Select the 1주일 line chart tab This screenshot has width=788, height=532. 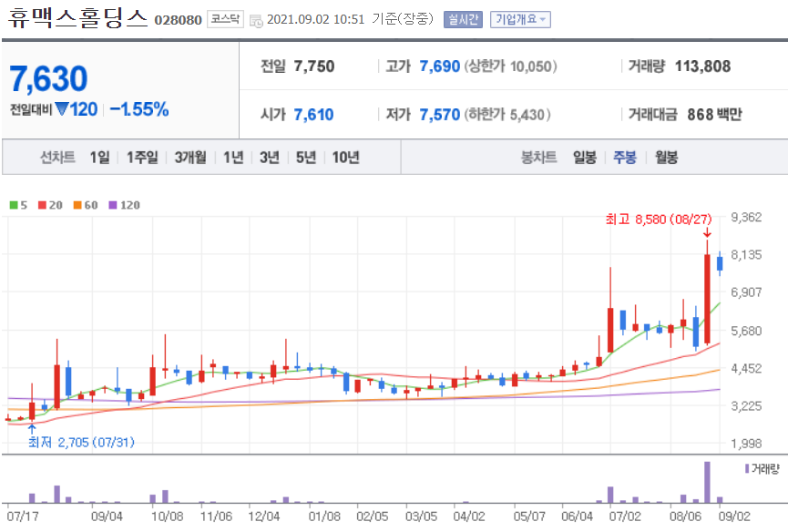click(x=142, y=158)
